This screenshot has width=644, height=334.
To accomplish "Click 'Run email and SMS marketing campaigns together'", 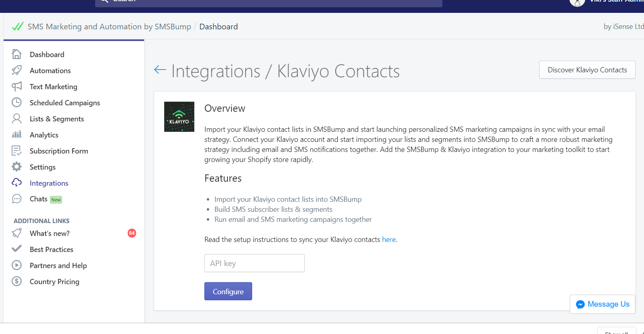I will (293, 219).
